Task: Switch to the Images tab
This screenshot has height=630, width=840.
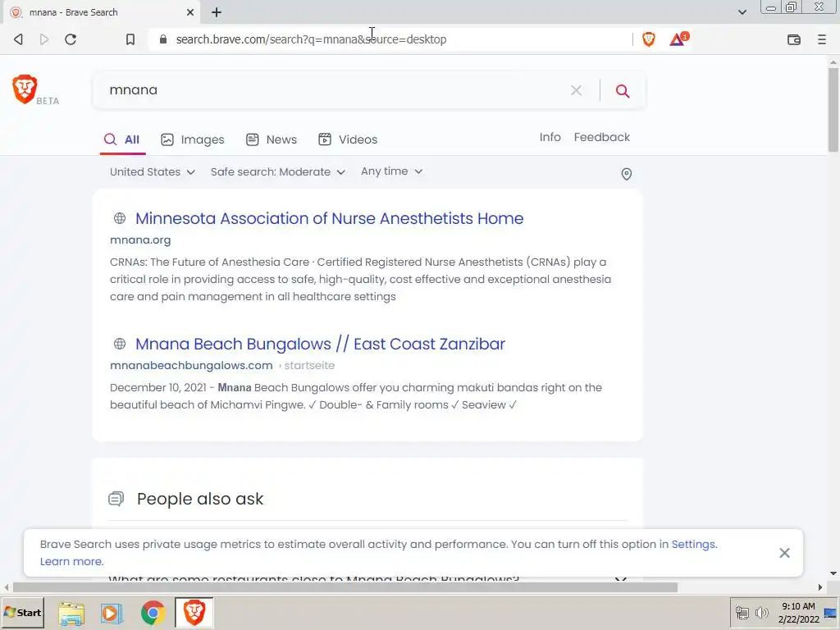Action: [x=192, y=139]
